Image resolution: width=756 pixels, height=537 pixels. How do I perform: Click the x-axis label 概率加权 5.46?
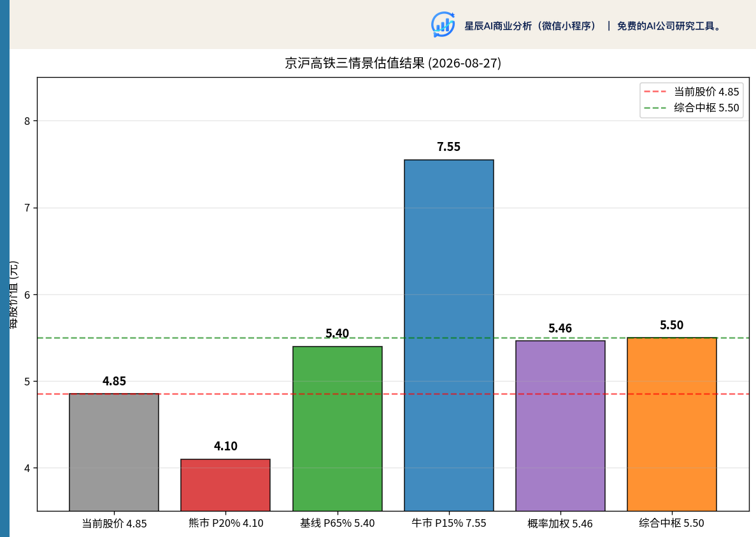pyautogui.click(x=560, y=524)
